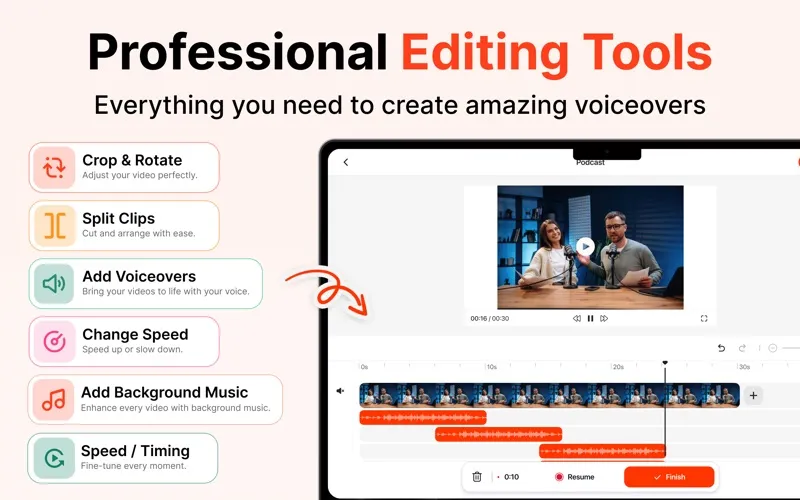Click 'Cut and arrange with ease.' text
The image size is (800, 500).
click(x=139, y=233)
